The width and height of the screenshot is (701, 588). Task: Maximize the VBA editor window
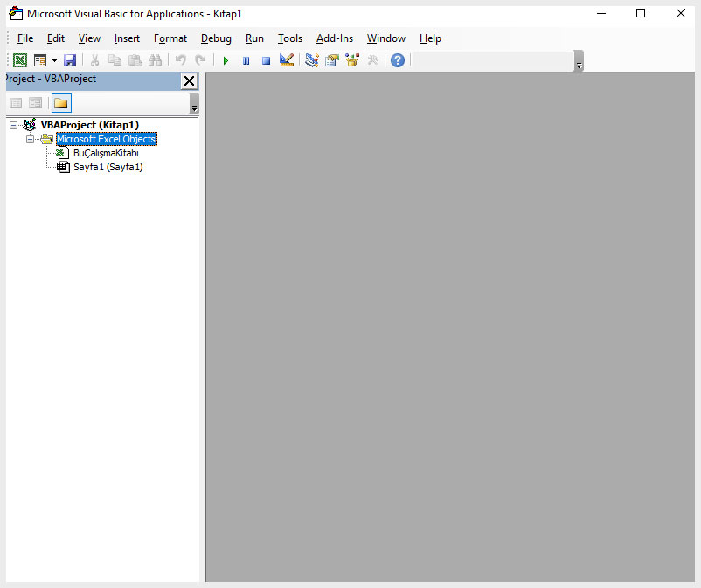click(641, 13)
